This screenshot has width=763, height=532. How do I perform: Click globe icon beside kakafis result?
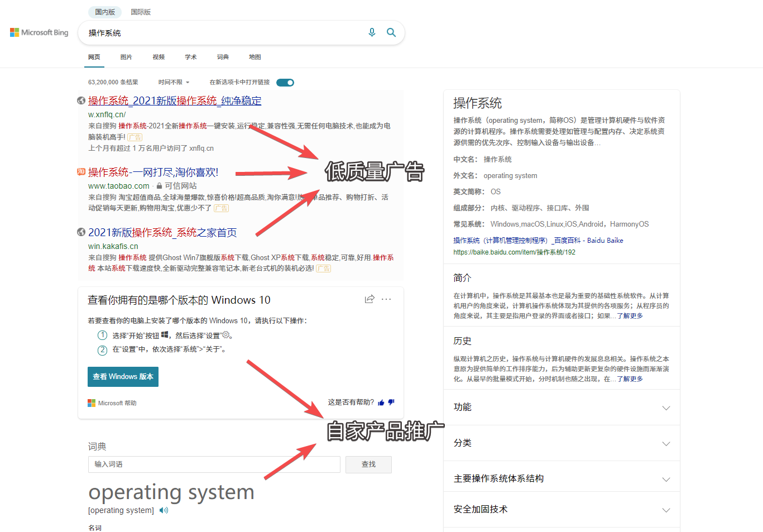click(81, 232)
